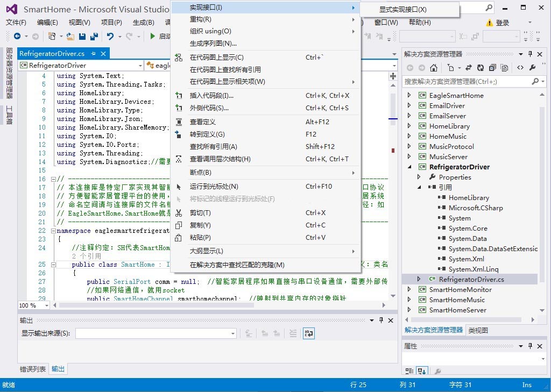This screenshot has height=392, width=551.
Task: Open the 帮助(H) menu
Action: point(420,23)
